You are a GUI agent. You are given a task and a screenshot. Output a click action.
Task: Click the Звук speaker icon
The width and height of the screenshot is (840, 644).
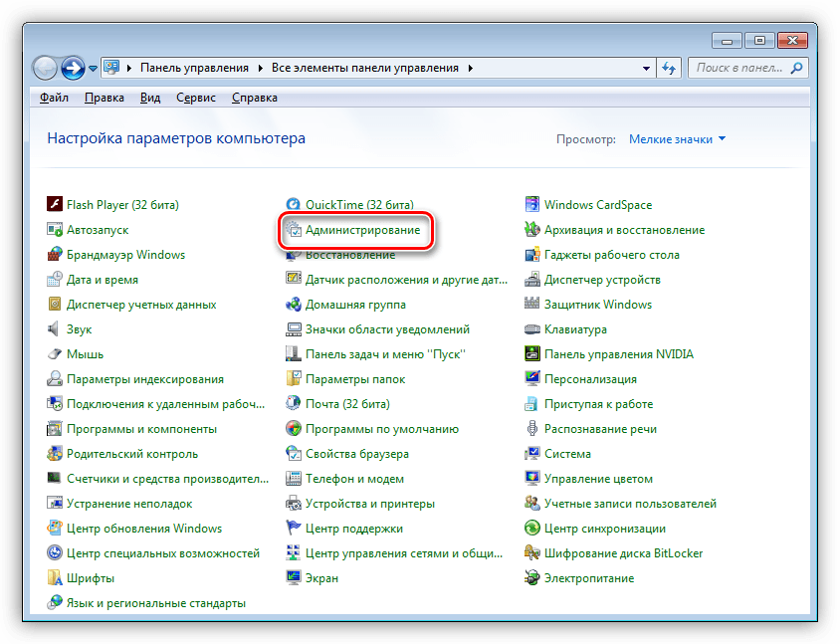(56, 329)
